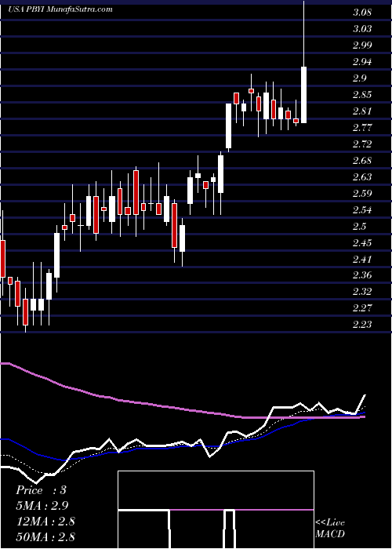Select the 2.23 price axis label

362,325
